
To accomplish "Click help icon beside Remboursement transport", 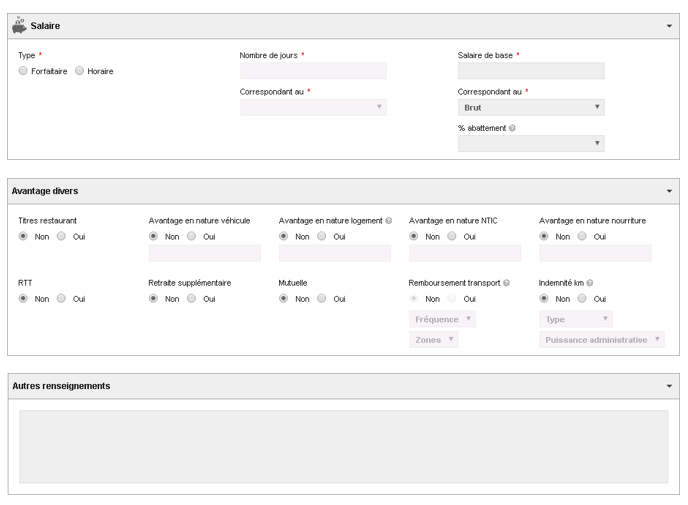I will (x=506, y=283).
